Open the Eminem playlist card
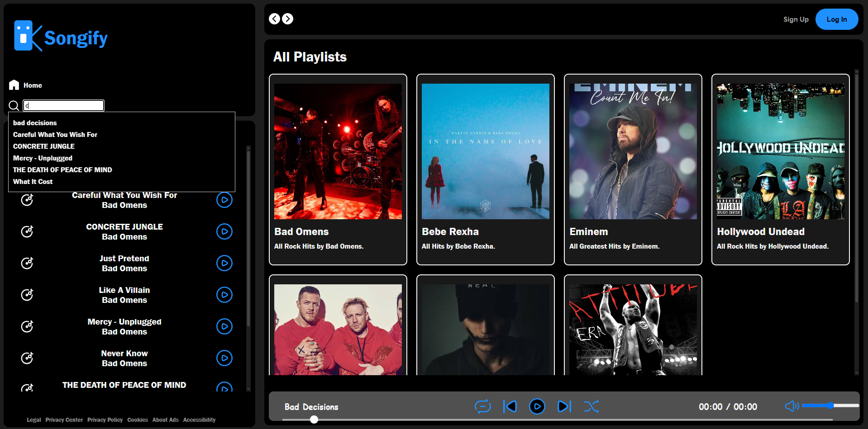Screen dimensions: 868x429 [633, 170]
